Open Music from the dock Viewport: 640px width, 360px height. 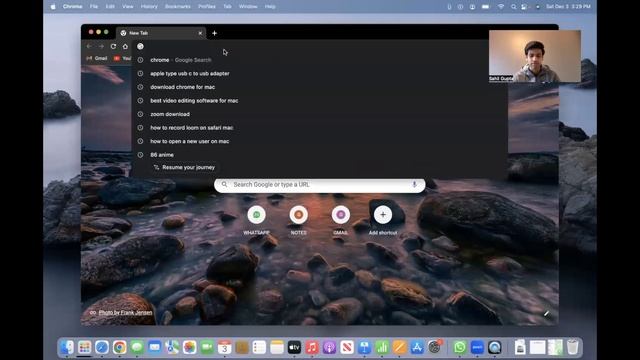[312, 347]
